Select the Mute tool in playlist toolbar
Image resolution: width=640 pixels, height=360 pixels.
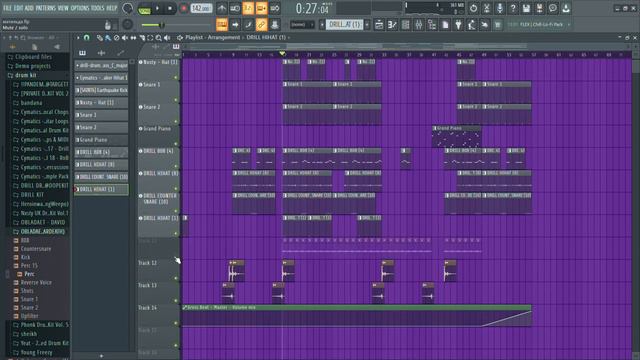125,38
